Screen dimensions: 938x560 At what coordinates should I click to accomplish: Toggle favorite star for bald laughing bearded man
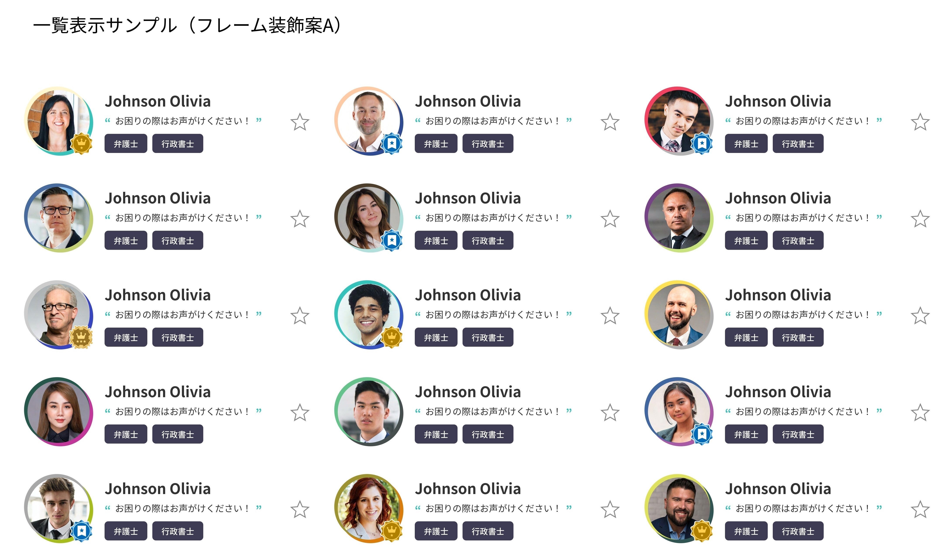pyautogui.click(x=920, y=316)
